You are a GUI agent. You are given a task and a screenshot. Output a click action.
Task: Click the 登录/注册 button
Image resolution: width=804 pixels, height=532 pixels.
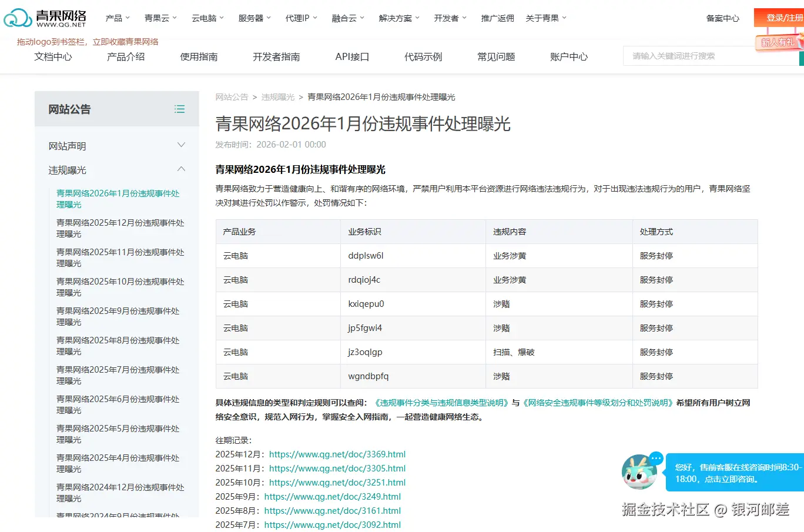[779, 18]
